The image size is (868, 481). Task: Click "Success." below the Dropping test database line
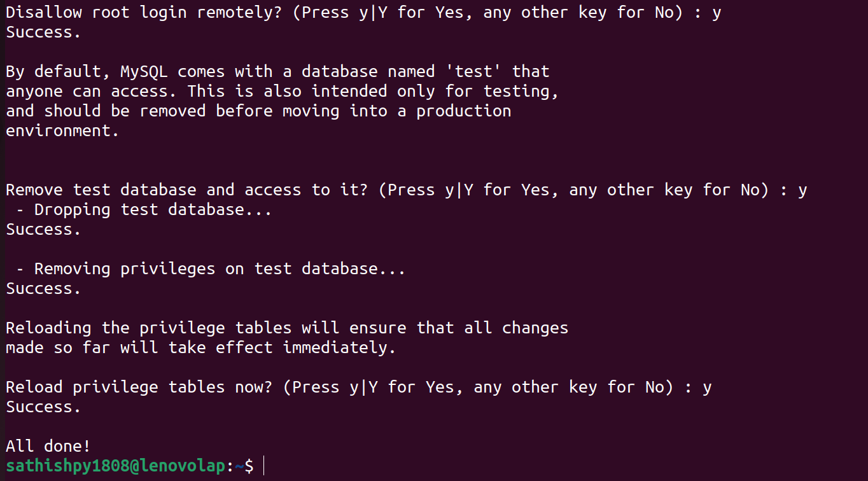(x=43, y=230)
